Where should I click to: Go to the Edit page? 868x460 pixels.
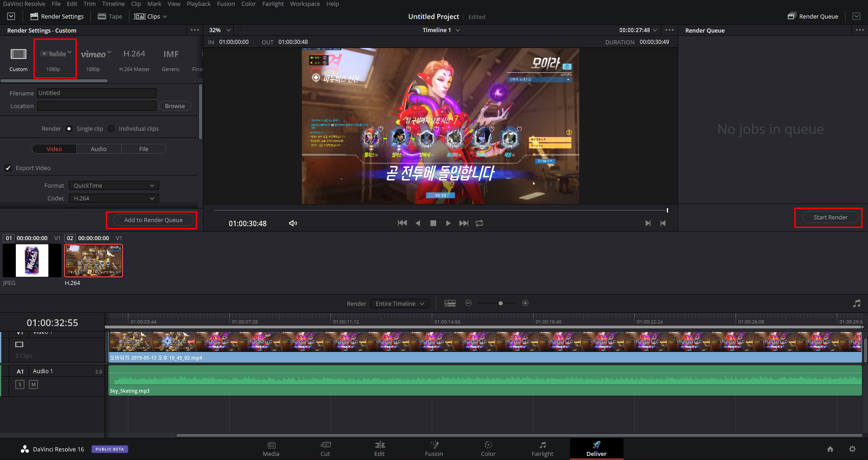coord(380,449)
